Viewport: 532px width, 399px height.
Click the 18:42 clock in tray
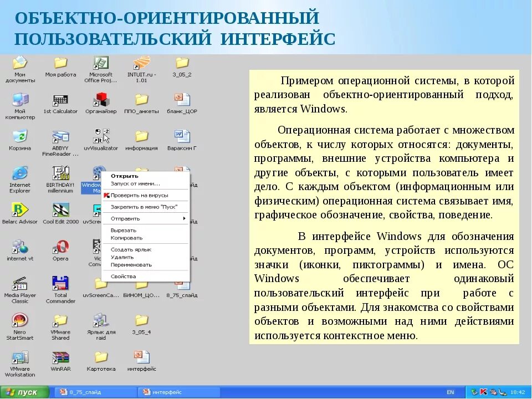click(x=518, y=392)
